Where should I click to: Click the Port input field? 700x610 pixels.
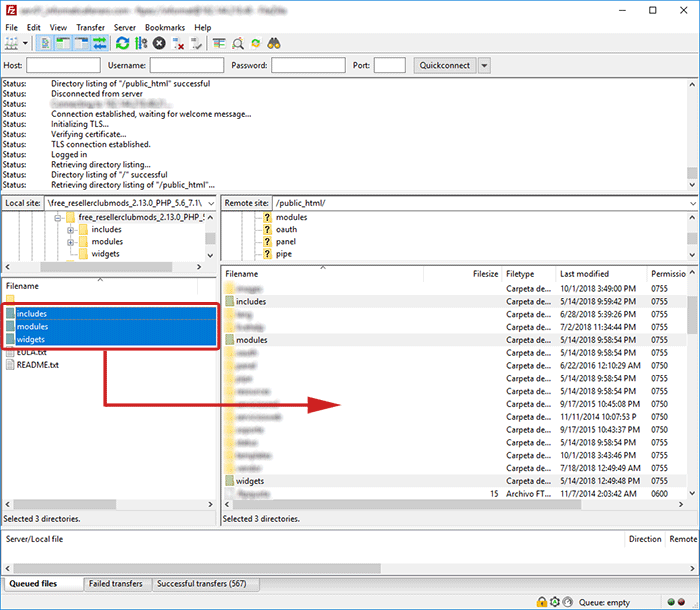pos(390,65)
